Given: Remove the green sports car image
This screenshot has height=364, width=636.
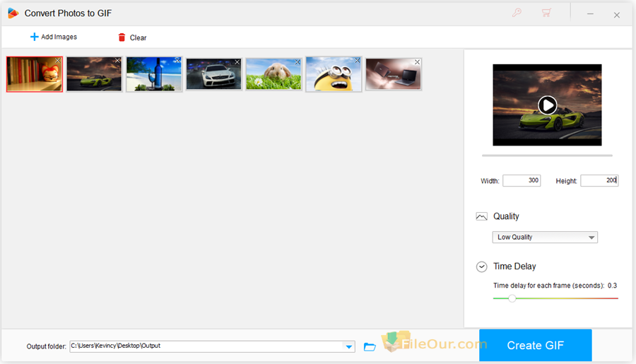Looking at the screenshot, I should [117, 61].
